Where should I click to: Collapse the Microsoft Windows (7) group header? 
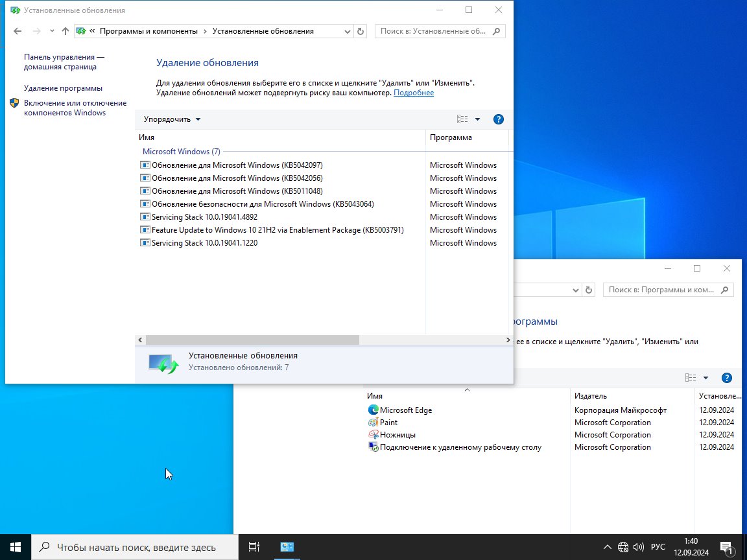pyautogui.click(x=181, y=152)
